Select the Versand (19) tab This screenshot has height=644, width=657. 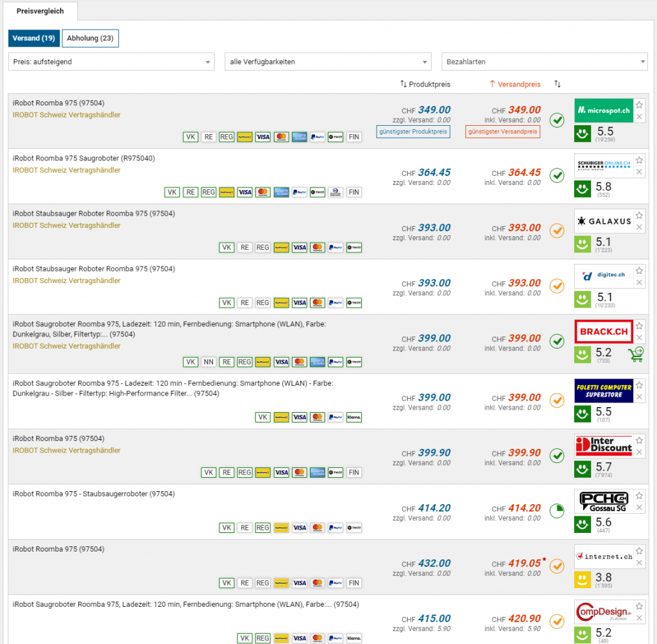point(33,39)
